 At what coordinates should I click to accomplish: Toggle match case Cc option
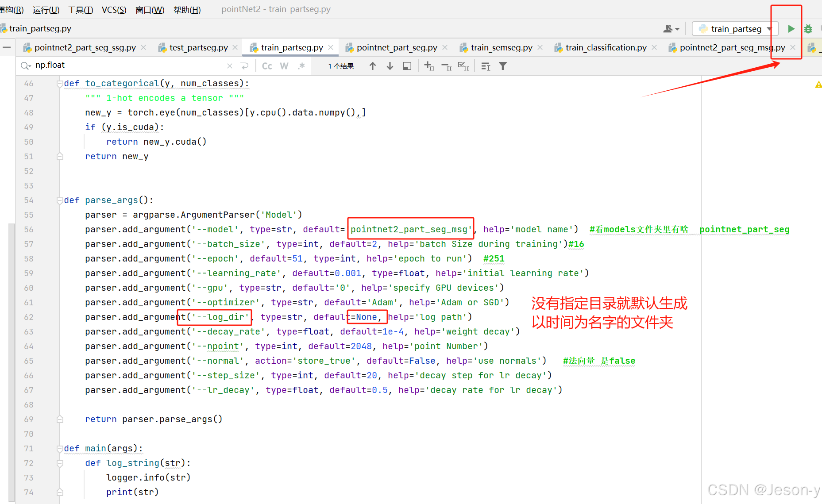(267, 66)
